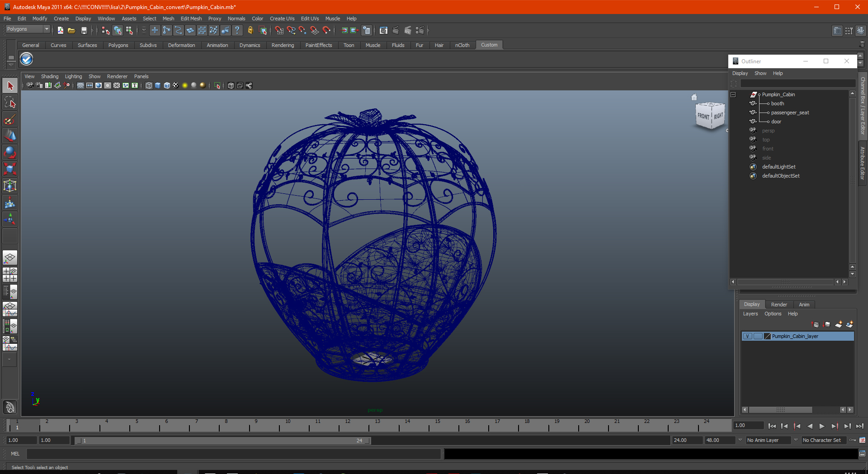Image resolution: width=868 pixels, height=474 pixels.
Task: Activate the Scale tool
Action: [x=10, y=169]
